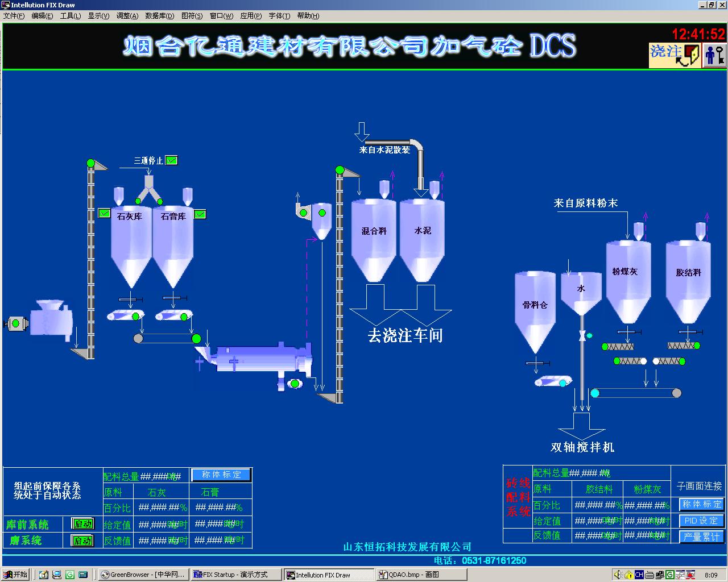Click the user login key icon

coord(714,55)
